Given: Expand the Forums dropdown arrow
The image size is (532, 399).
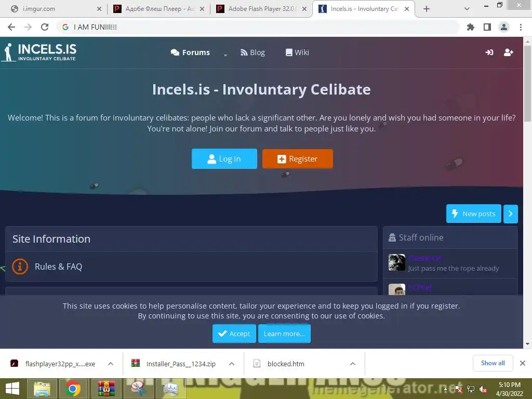Looking at the screenshot, I should [x=225, y=54].
